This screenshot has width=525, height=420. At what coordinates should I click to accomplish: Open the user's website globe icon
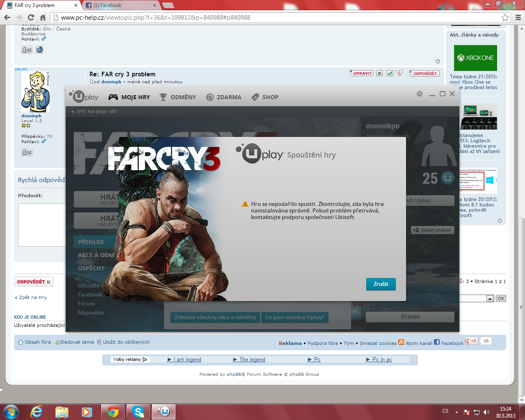(39, 50)
